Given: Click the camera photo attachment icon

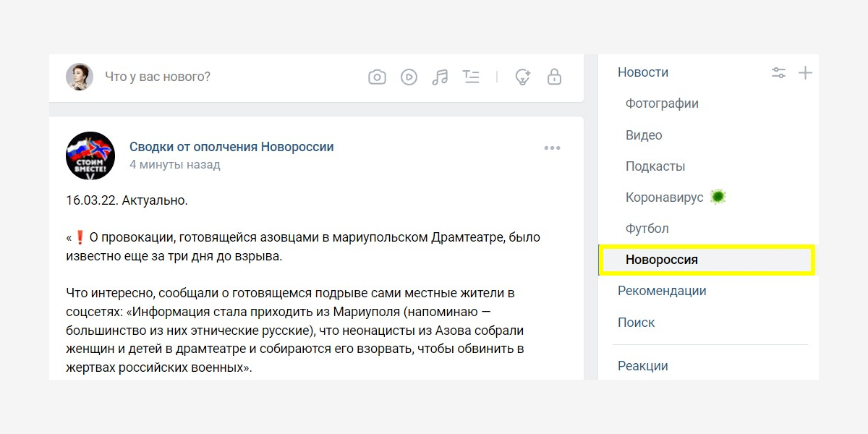Looking at the screenshot, I should tap(377, 77).
